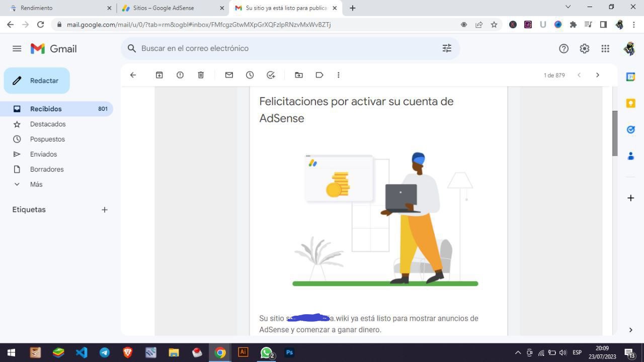Open Windows Start menu
Viewport: 644px width, 362px height.
(11, 352)
